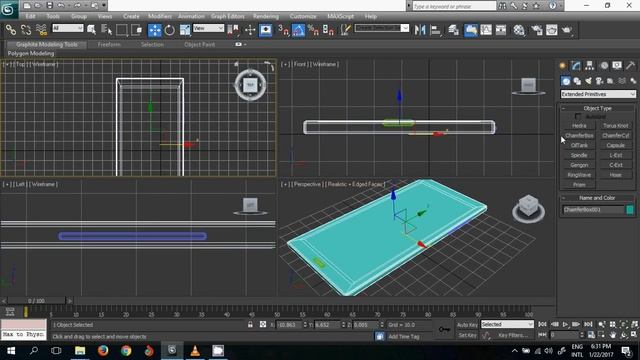Toggle the 3D Snaps button
Image resolution: width=640 pixels, height=360 pixels.
point(283,30)
